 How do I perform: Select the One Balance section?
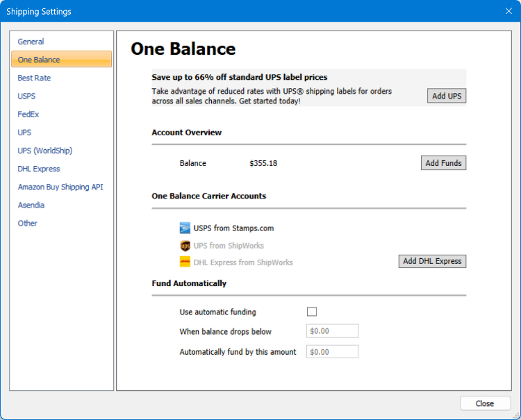(61, 60)
